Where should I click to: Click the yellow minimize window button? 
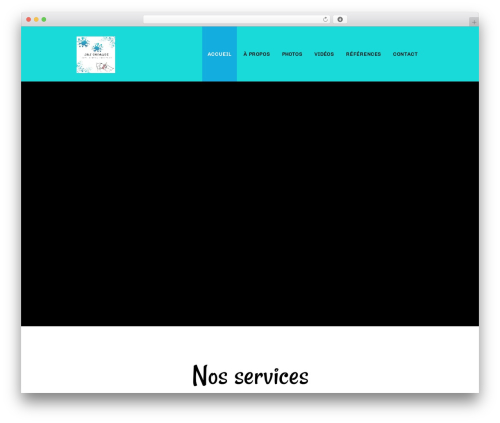(x=36, y=20)
